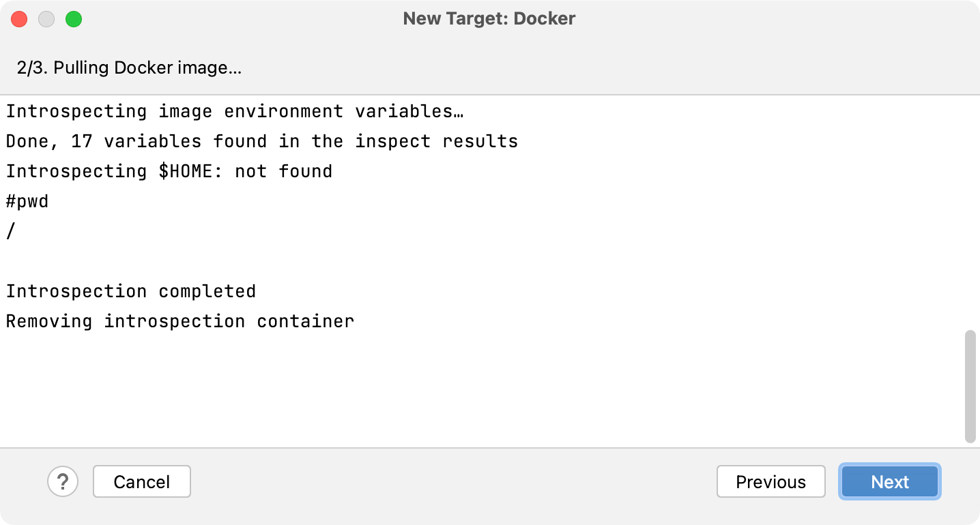
Task: Select the 'Done, 17 variables found' line
Action: (262, 141)
